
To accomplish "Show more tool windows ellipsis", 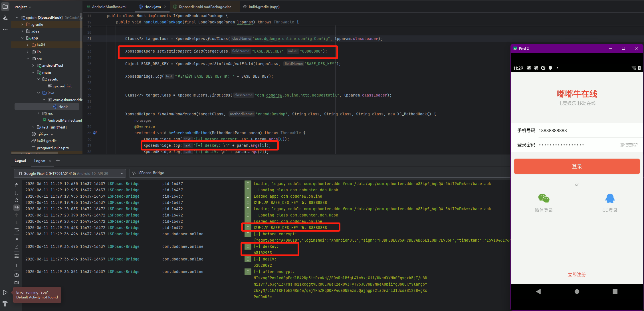I will (x=5, y=29).
